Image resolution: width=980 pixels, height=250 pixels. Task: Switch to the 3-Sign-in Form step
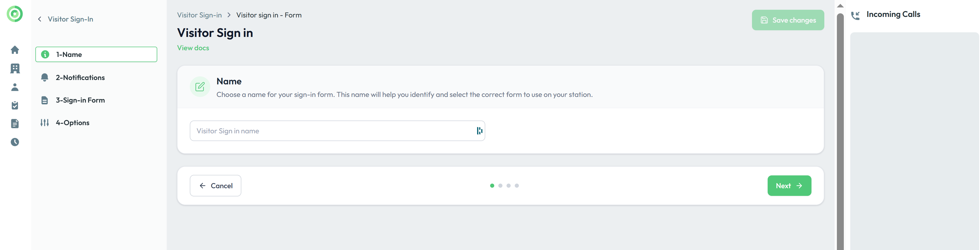tap(80, 100)
